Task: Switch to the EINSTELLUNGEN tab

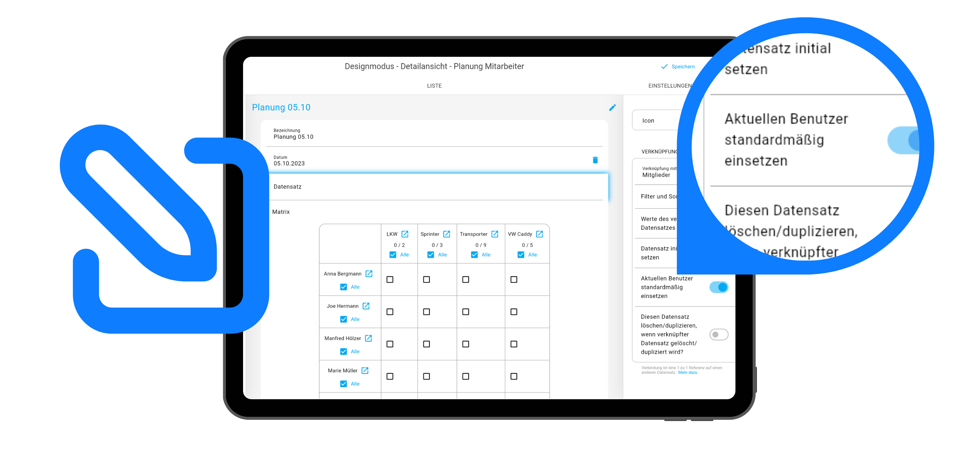Action: coord(670,86)
